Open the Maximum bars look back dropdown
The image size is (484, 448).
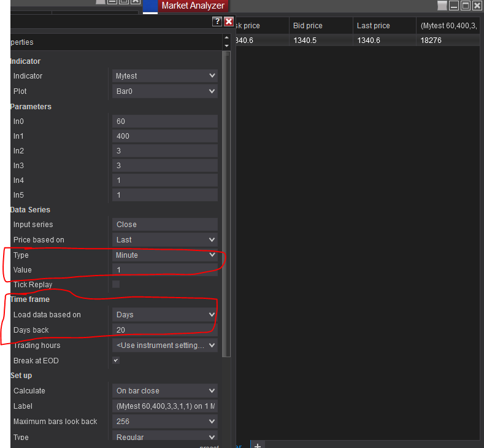point(165,422)
